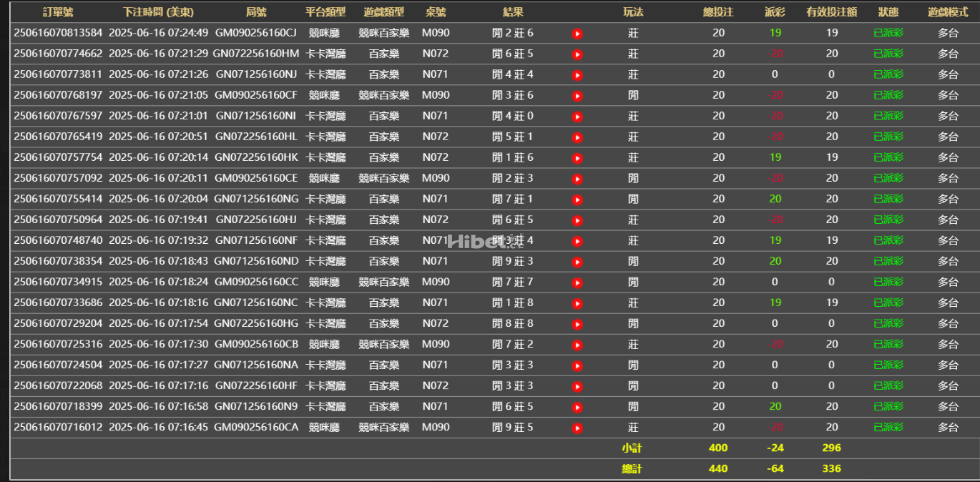
Task: Play the video replay for round GN072256160HG
Action: 577,323
